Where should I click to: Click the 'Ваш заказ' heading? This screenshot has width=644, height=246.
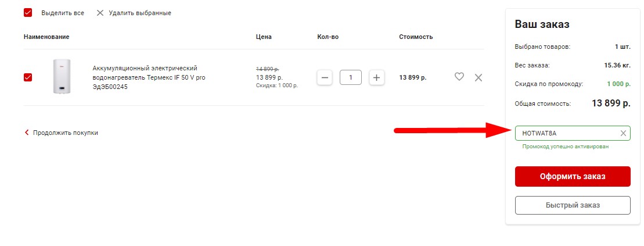pos(542,24)
